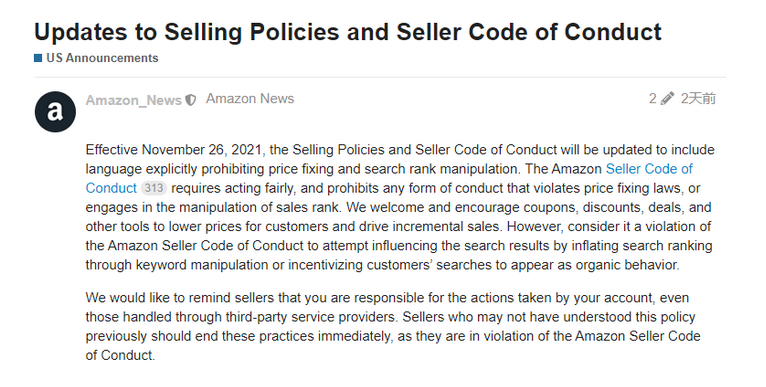Open edit history via the pencil icon
766x387 pixels.
[667, 99]
